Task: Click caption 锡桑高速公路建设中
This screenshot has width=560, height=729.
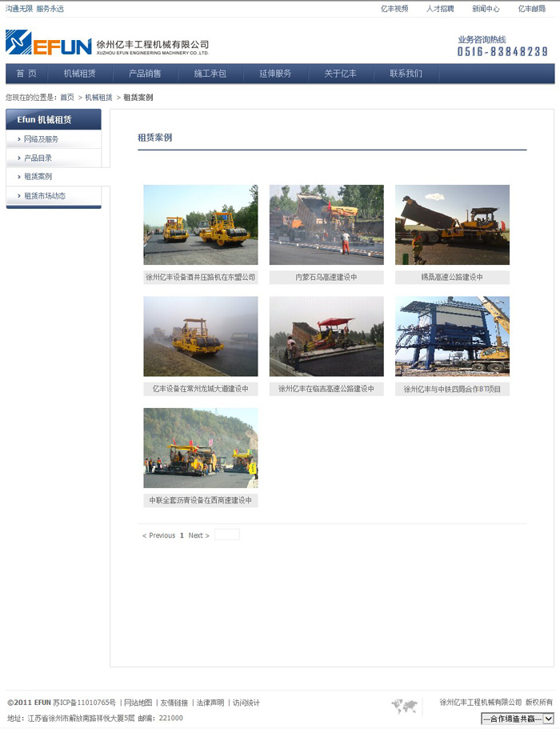Action: [452, 277]
